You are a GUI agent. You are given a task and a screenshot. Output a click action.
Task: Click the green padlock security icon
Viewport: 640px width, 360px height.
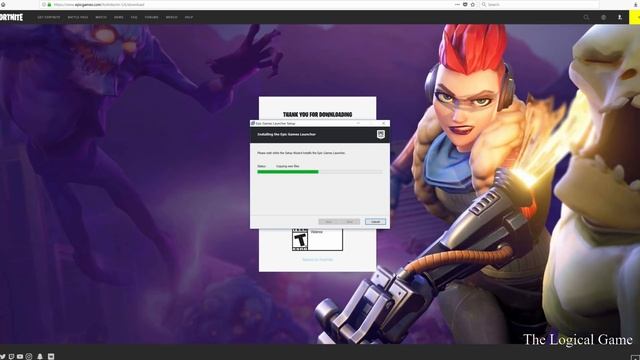point(49,4)
